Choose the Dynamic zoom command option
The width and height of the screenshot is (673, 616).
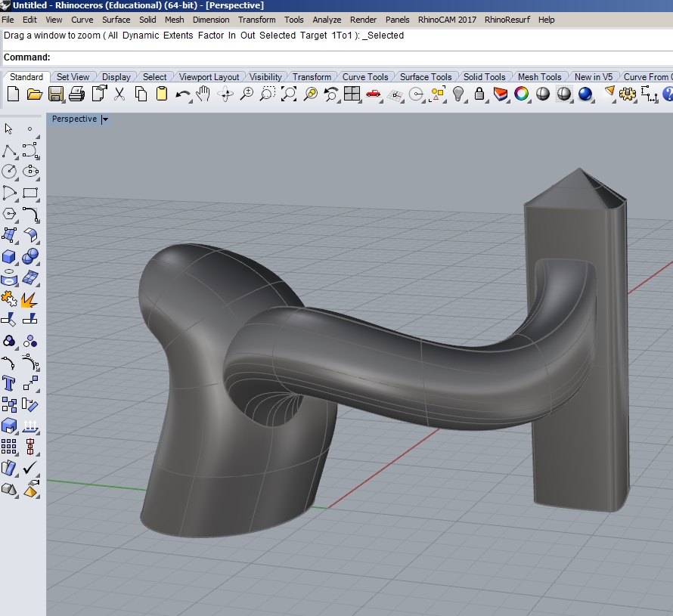click(141, 36)
